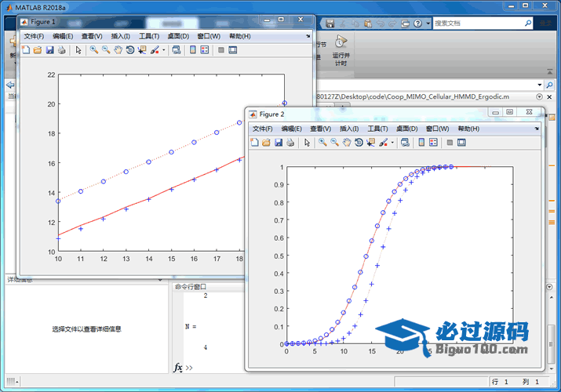
Task: Select the Pan hand tool in Figure 2
Action: pyautogui.click(x=347, y=143)
